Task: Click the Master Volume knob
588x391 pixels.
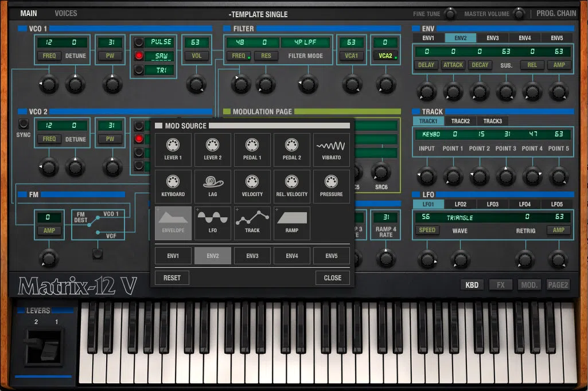Action: [519, 14]
